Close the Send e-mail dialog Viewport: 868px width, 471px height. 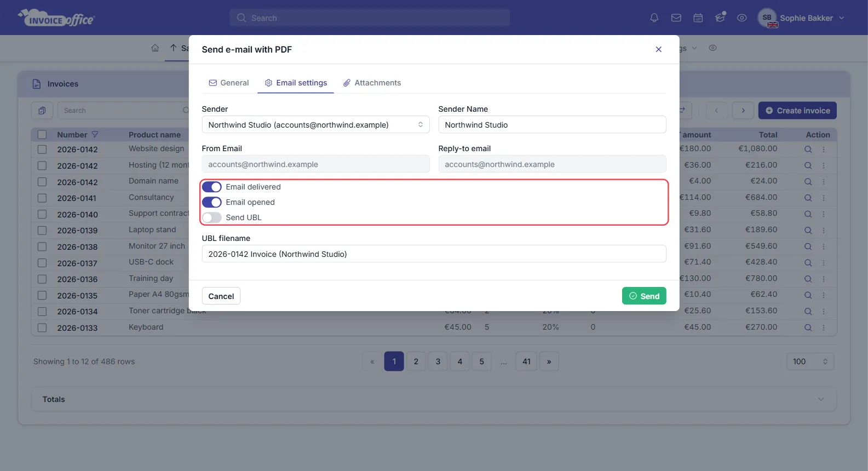click(x=659, y=49)
